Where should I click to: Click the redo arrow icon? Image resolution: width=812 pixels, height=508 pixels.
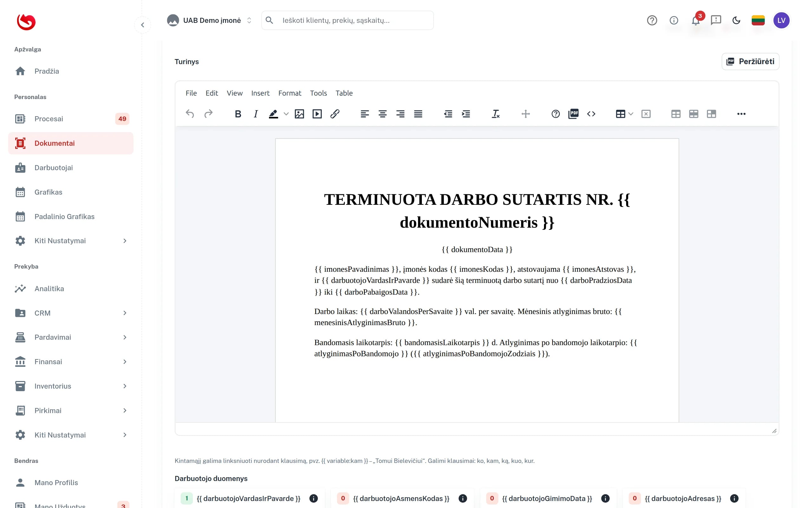tap(208, 114)
